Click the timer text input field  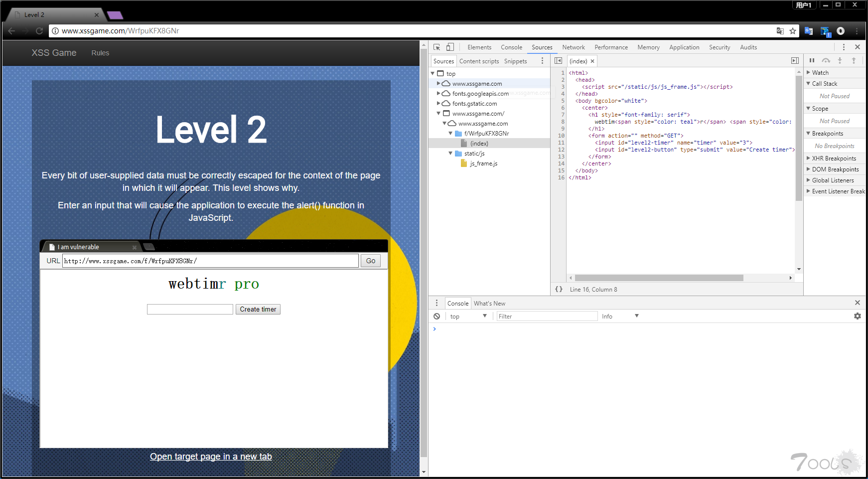click(190, 310)
